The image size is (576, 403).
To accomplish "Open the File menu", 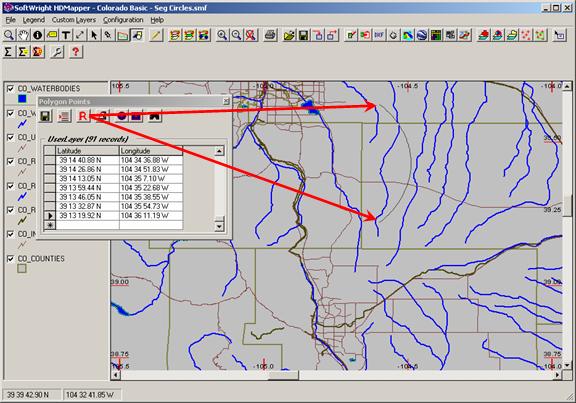I will pos(11,20).
